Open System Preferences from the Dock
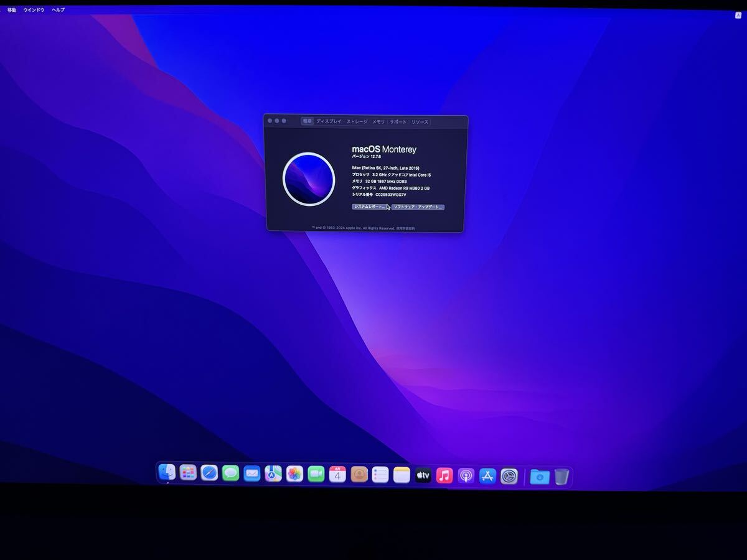Screen dimensions: 747x560 pyautogui.click(x=509, y=477)
